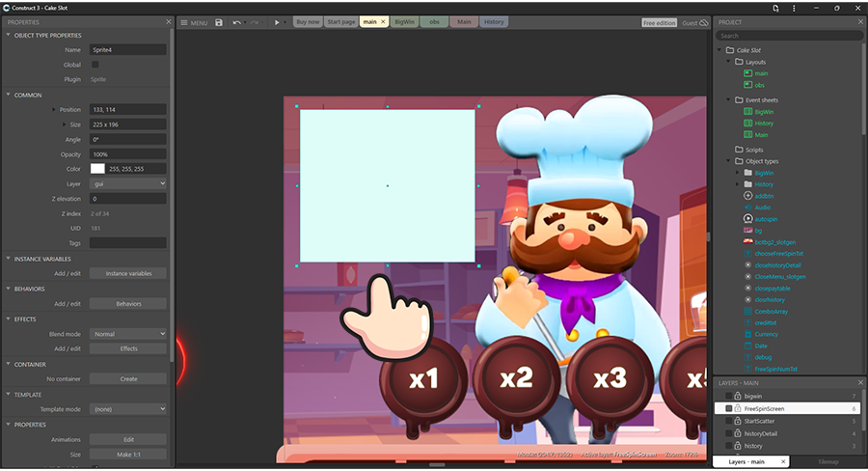Screen dimensions: 868x471
Task: Toggle visibility checkbox for StartScatter layer
Action: (x=728, y=421)
